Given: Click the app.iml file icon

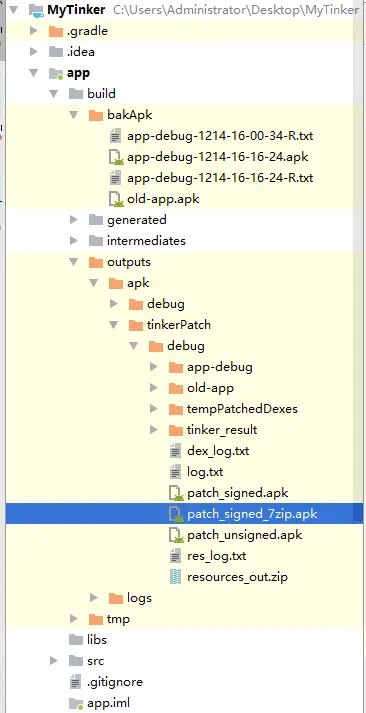Looking at the screenshot, I should [75, 703].
